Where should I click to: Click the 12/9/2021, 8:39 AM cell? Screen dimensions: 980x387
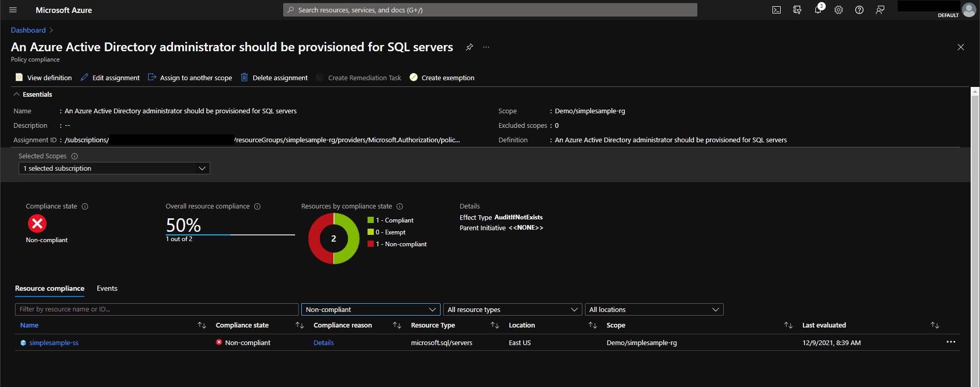click(832, 343)
